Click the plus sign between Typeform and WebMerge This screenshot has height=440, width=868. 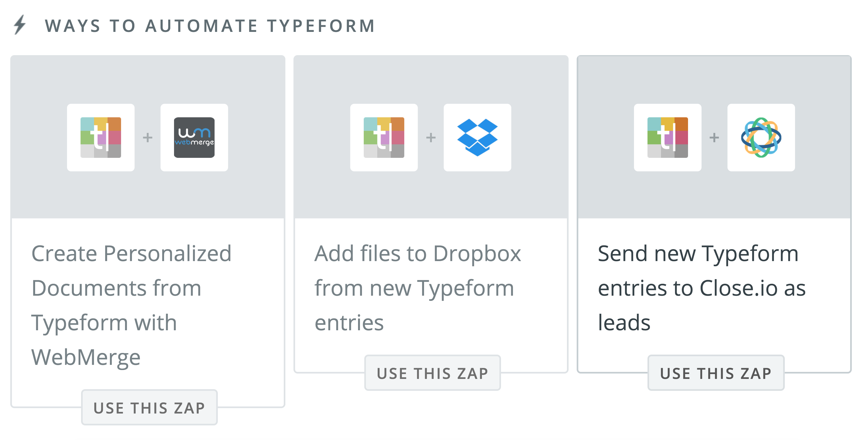[148, 138]
